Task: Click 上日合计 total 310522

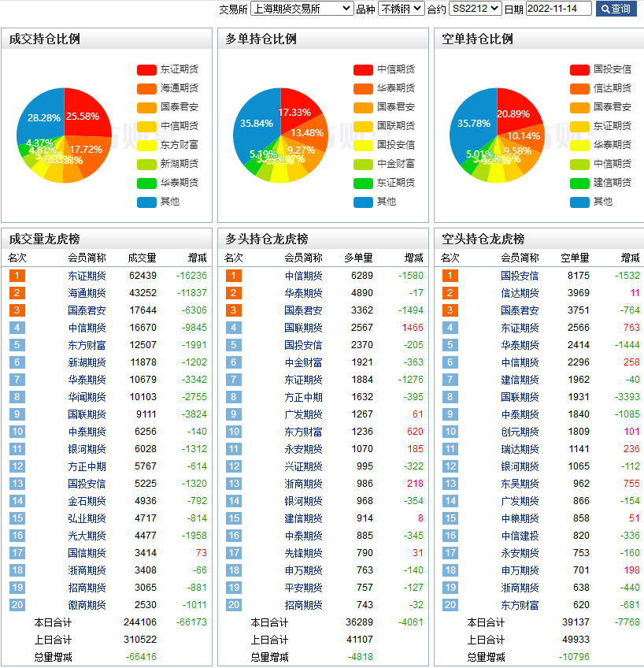Action: (x=140, y=640)
